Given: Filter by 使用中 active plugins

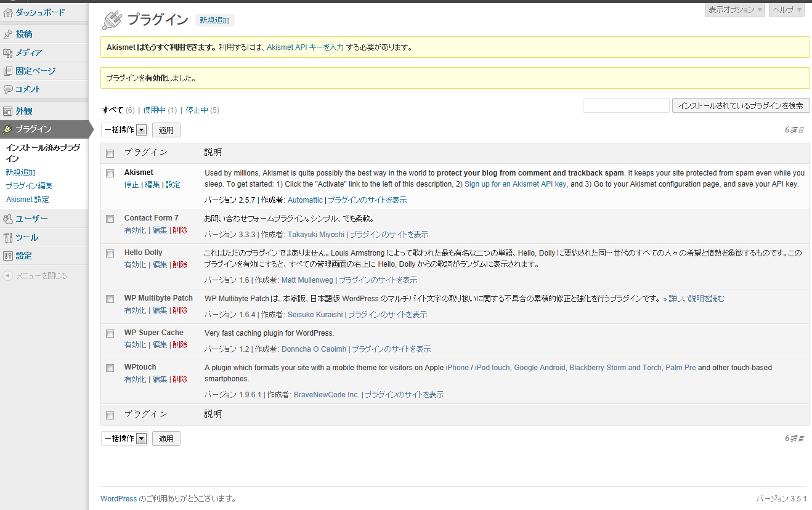Looking at the screenshot, I should (x=154, y=110).
